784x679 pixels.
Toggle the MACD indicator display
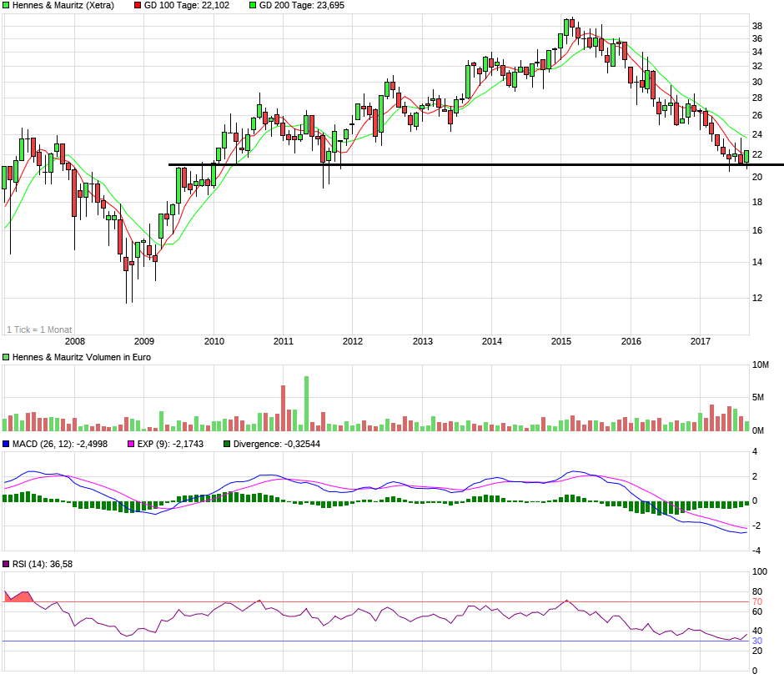7,445
